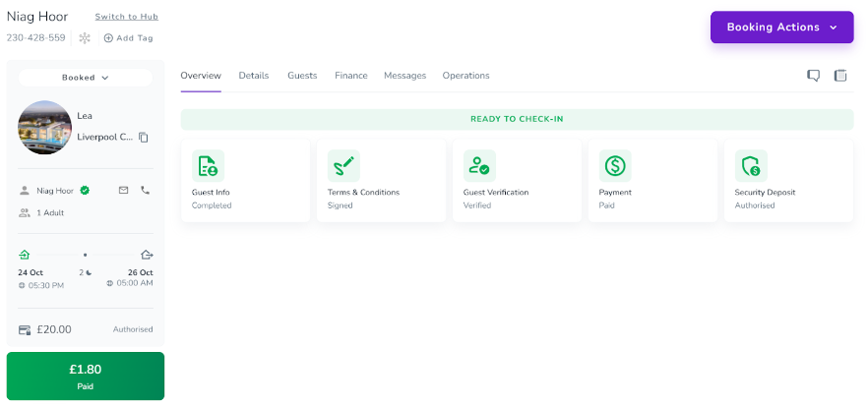Expand the Booked status dropdown

tap(86, 78)
